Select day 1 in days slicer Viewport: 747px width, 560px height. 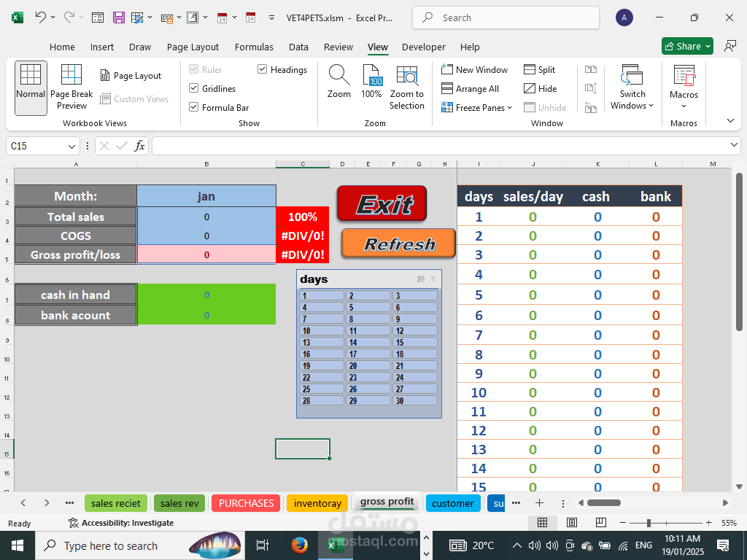322,295
